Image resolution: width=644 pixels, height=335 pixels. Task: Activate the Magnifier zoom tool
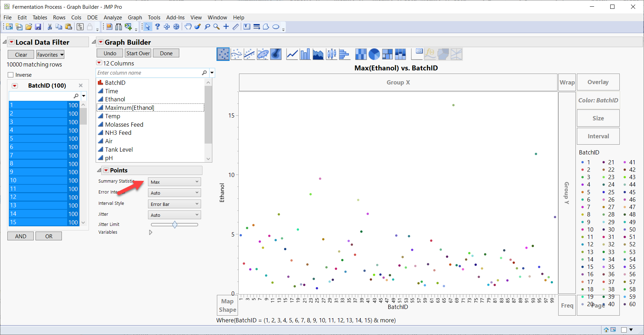(x=216, y=26)
